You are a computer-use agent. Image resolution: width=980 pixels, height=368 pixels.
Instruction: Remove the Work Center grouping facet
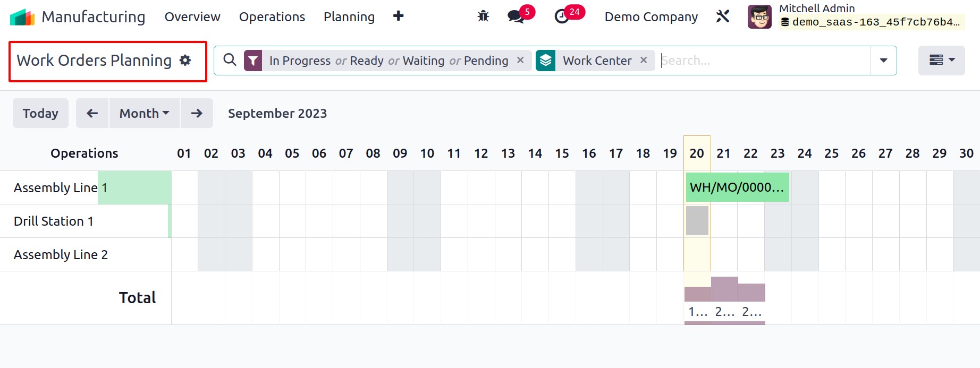pos(644,61)
